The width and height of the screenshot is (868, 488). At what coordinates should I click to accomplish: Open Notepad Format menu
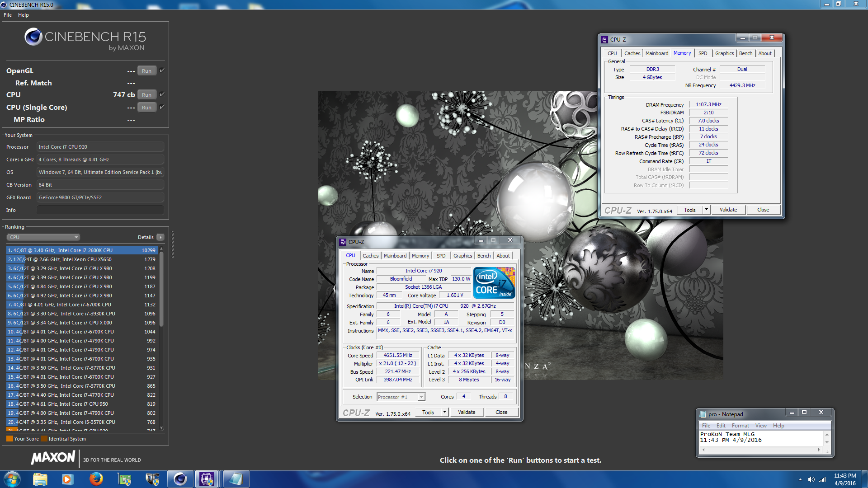click(740, 425)
